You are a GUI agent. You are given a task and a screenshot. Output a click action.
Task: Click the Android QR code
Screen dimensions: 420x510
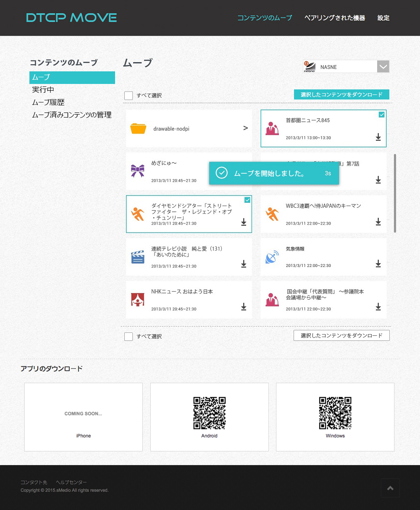[209, 413]
